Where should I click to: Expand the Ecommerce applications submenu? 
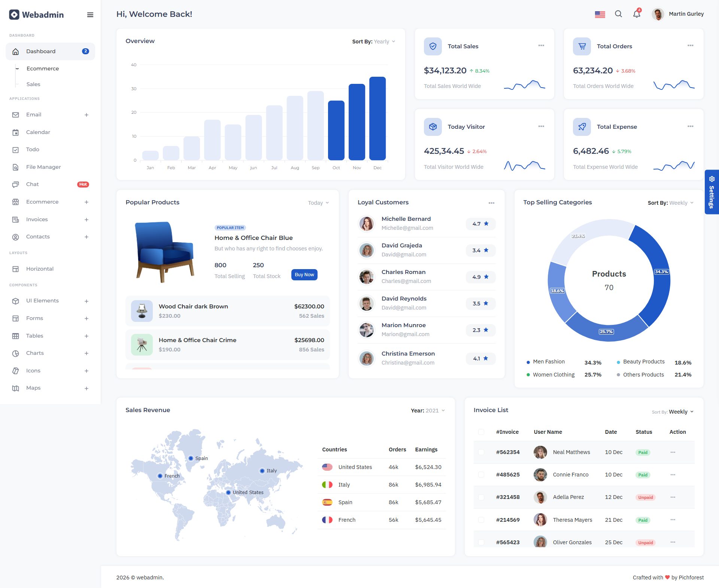tap(87, 202)
